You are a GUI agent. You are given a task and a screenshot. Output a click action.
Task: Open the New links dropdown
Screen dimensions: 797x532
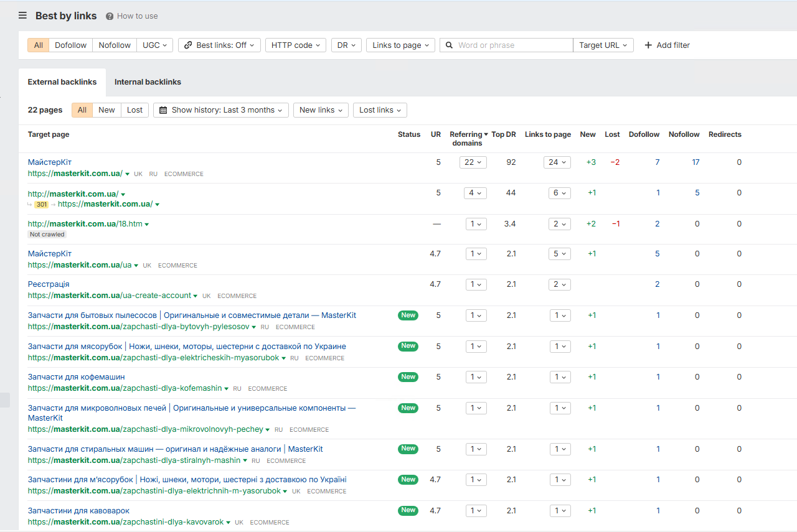[321, 110]
